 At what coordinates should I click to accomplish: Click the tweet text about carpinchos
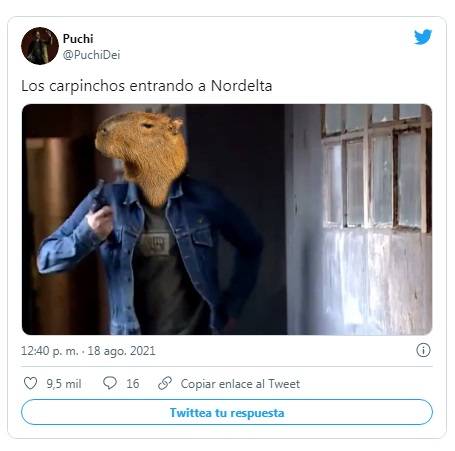click(147, 86)
